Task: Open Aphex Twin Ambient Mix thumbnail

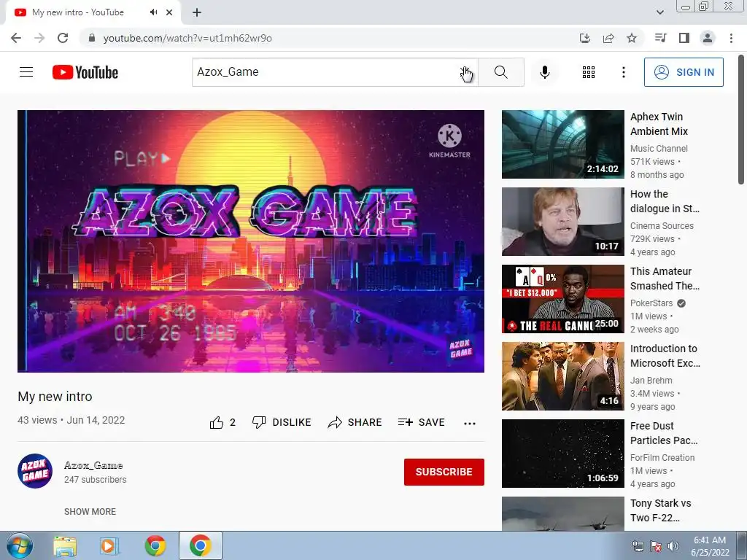Action: 562,144
